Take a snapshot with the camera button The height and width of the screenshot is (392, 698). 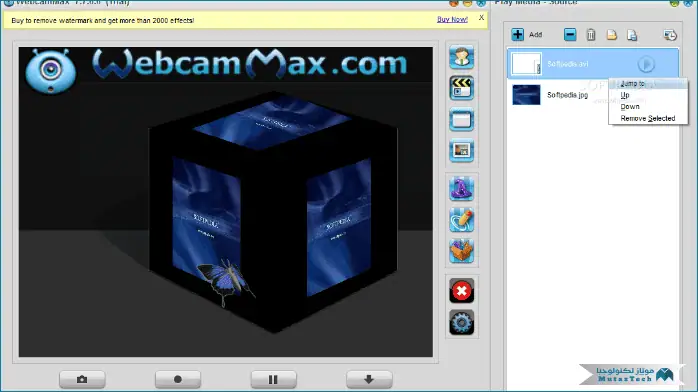coord(82,379)
